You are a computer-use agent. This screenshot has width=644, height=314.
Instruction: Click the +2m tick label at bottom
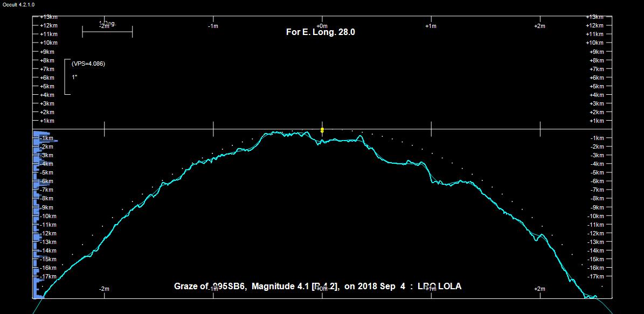coord(539,289)
